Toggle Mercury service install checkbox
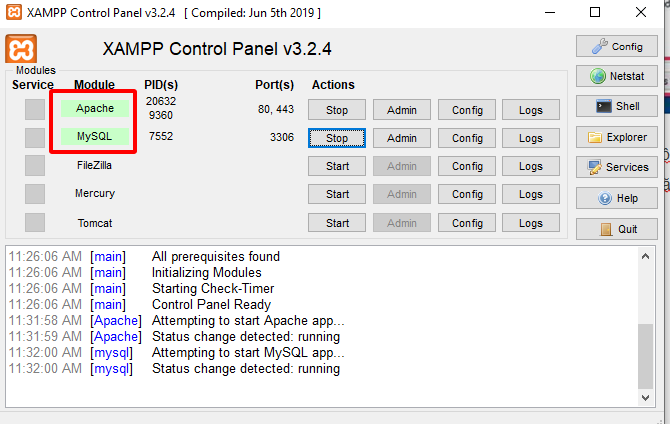This screenshot has width=670, height=424. (35, 194)
